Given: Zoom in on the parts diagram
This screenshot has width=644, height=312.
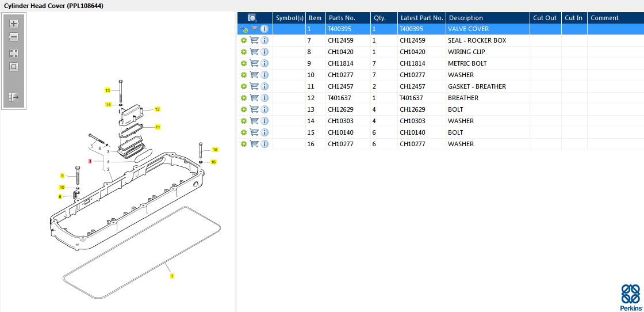Looking at the screenshot, I should tap(14, 24).
